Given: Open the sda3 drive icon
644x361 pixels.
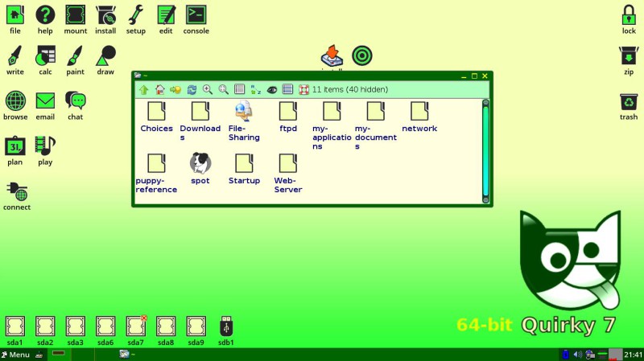Looking at the screenshot, I should point(76,326).
